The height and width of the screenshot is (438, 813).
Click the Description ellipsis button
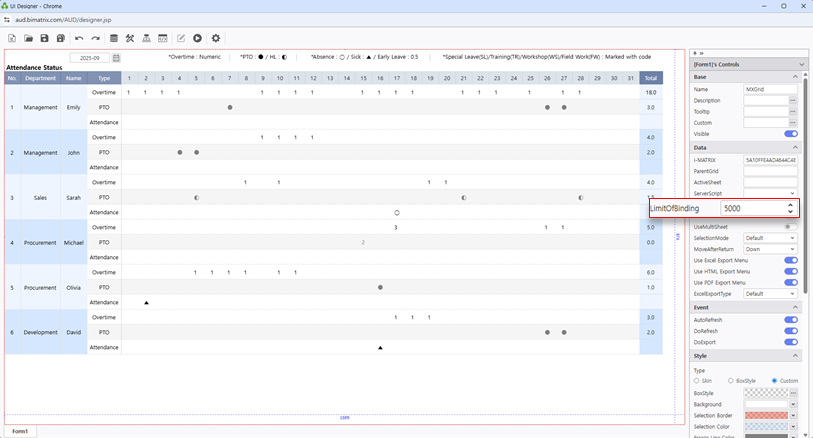(x=793, y=100)
